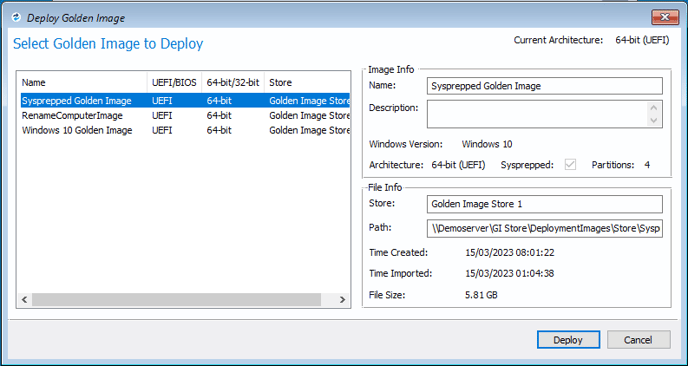Click the Deploy button
Image resolution: width=688 pixels, height=366 pixels.
pyautogui.click(x=568, y=340)
